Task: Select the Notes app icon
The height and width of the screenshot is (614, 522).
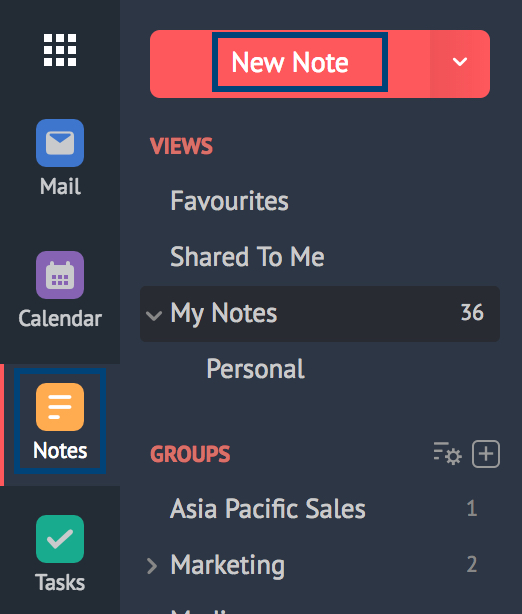Action: [x=60, y=407]
